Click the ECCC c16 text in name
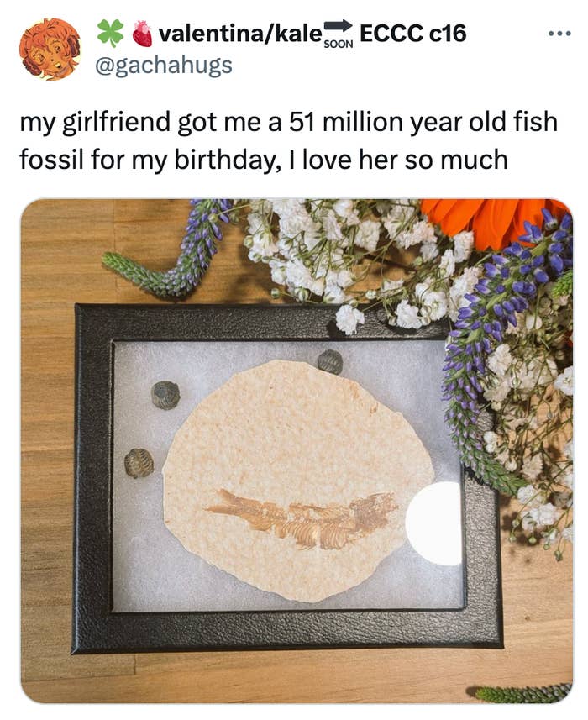Screen dimensions: 588x720 (412, 33)
